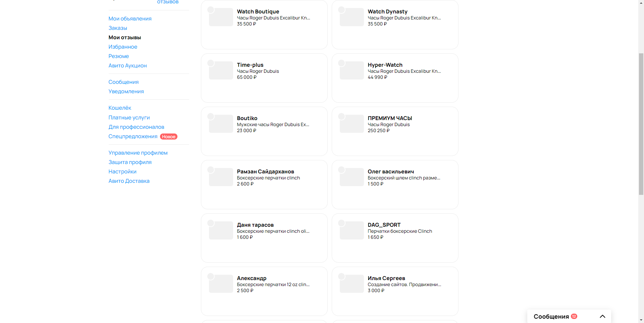Click the Новое badge beside Спецпредложения
This screenshot has height=323, width=644.
(169, 137)
